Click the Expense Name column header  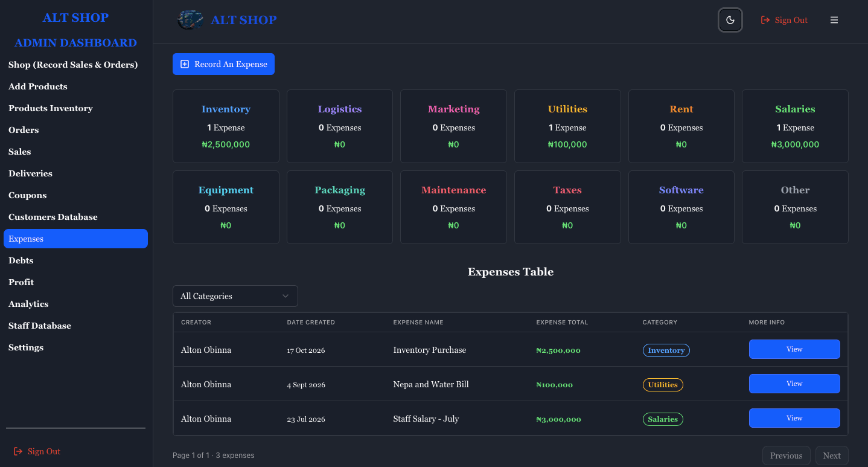(x=418, y=323)
